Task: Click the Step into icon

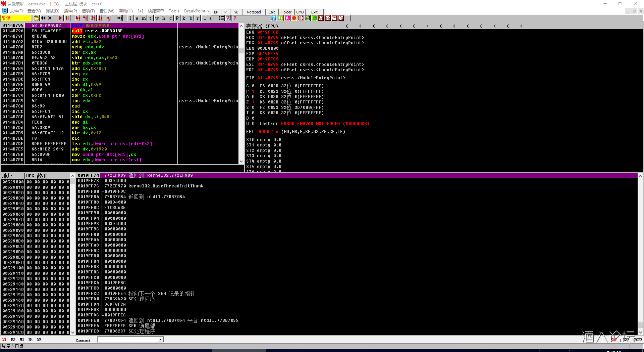Action: 78,18
